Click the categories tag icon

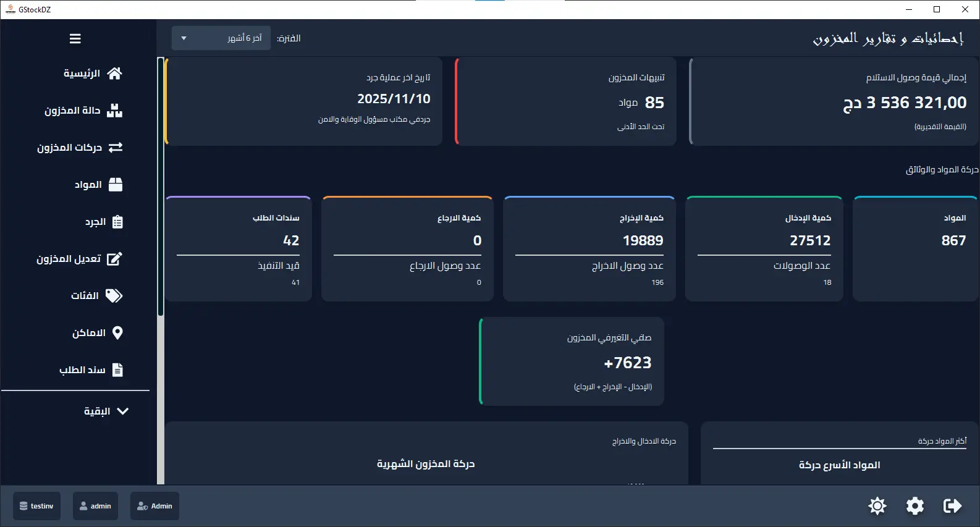click(x=114, y=296)
